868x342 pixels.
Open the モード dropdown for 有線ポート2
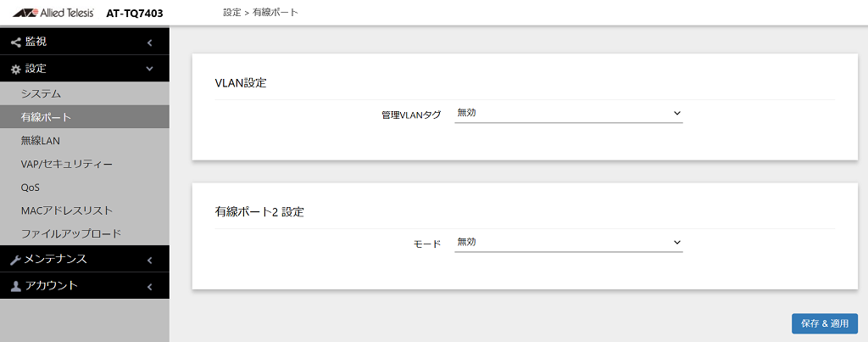(x=569, y=243)
